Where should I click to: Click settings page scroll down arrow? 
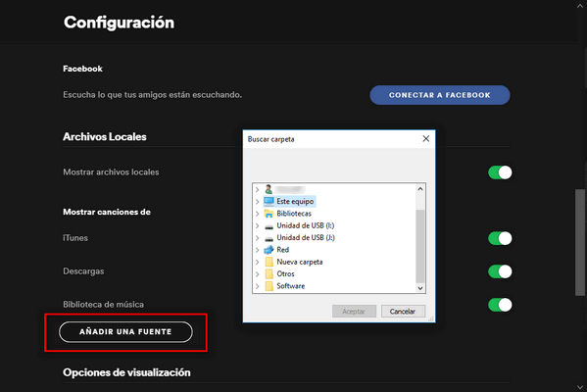coord(580,387)
